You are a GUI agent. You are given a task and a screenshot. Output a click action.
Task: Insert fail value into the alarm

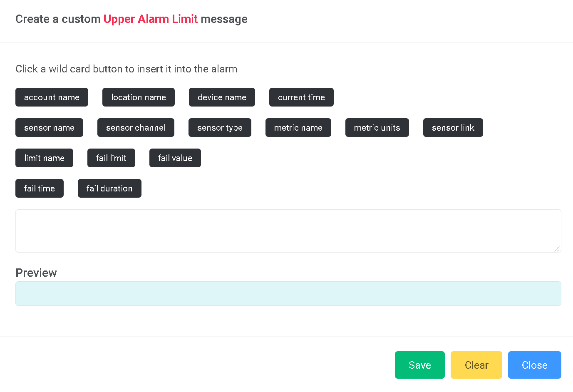click(175, 158)
